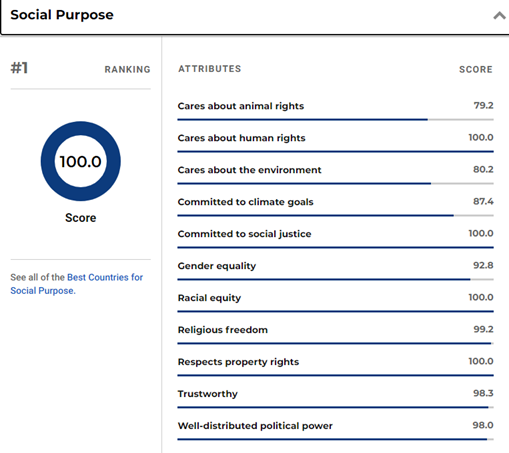
Task: Select the Racial equity attribute
Action: (x=209, y=298)
